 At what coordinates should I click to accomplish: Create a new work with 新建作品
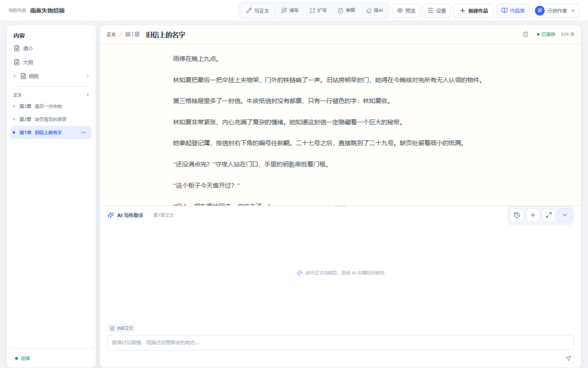click(474, 11)
